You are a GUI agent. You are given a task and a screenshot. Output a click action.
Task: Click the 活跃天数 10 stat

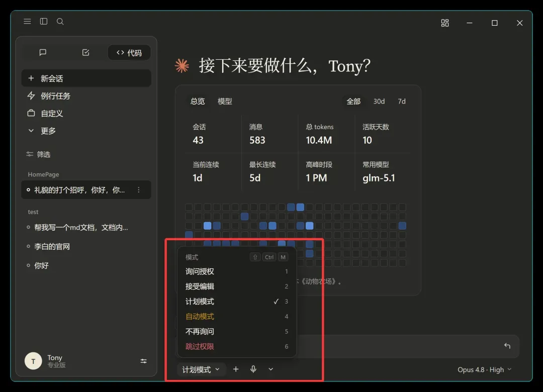coord(383,134)
